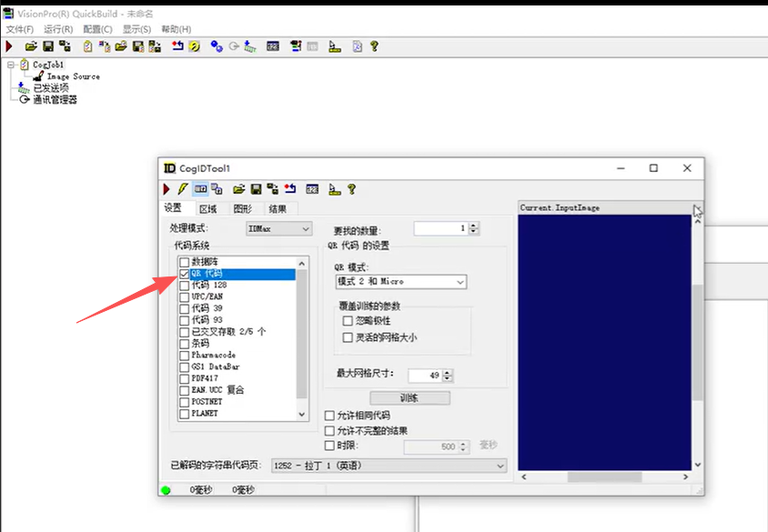This screenshot has height=532, width=768.
Task: Enable the PDF417 checkbox
Action: pyautogui.click(x=184, y=379)
